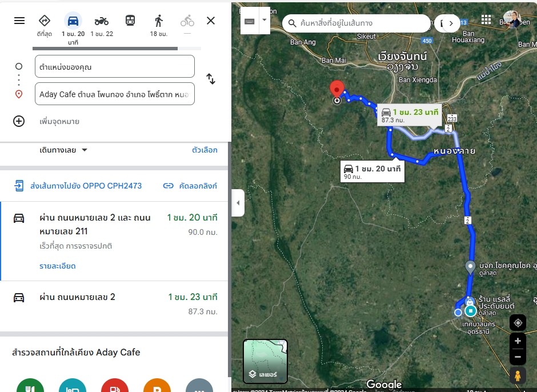Click the บจก.โชคคูณโชค place marker
The image size is (537, 392).
(470, 267)
